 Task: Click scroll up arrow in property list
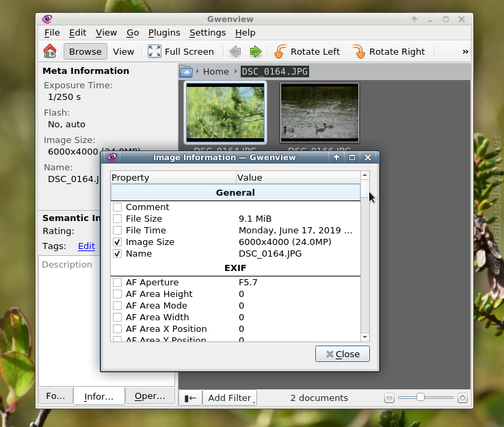tap(364, 175)
